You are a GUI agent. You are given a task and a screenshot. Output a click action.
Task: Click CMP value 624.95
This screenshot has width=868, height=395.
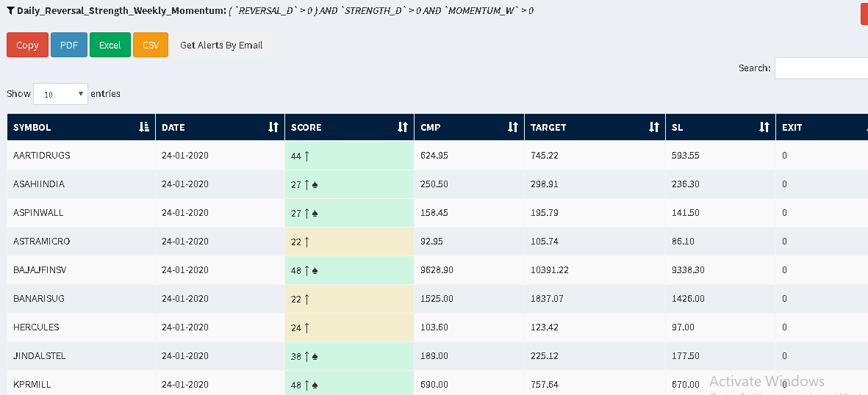[x=434, y=156]
